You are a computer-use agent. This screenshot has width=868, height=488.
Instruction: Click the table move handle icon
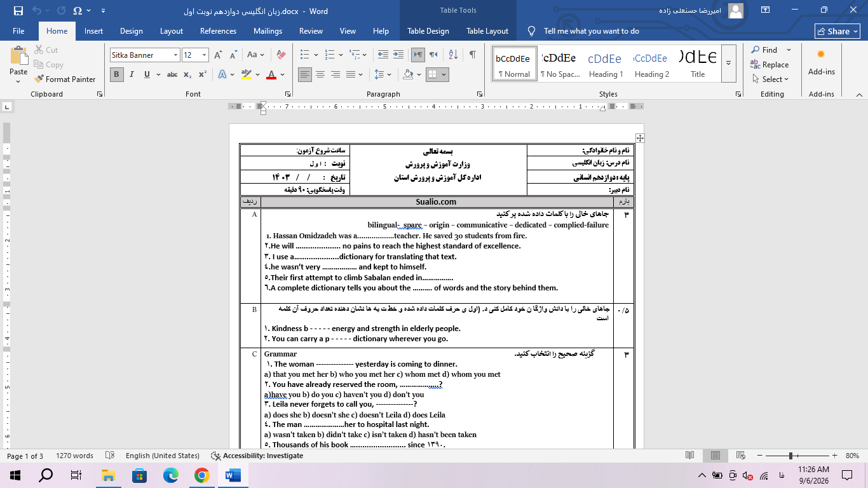640,138
